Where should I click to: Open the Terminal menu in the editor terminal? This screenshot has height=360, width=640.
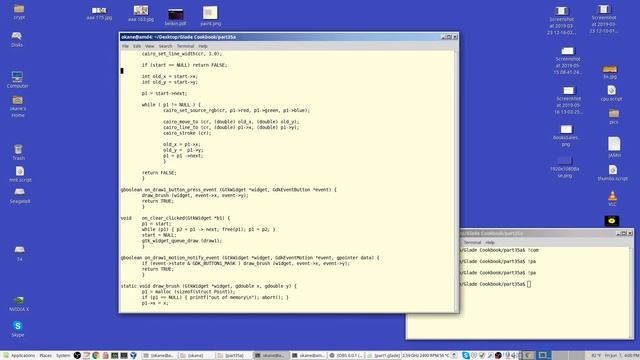[185, 46]
